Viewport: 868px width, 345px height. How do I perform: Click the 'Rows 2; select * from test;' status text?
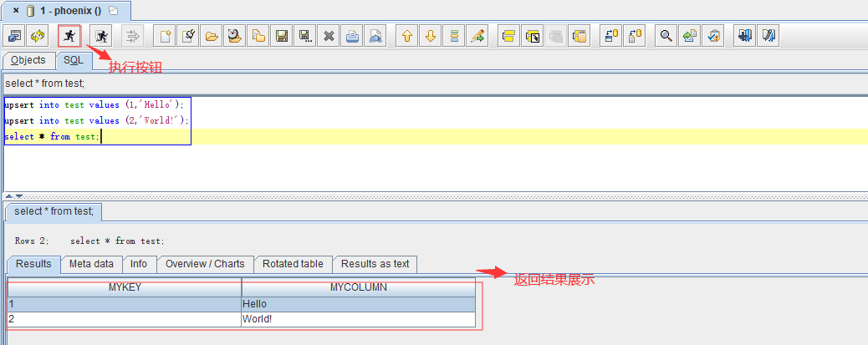pyautogui.click(x=89, y=241)
